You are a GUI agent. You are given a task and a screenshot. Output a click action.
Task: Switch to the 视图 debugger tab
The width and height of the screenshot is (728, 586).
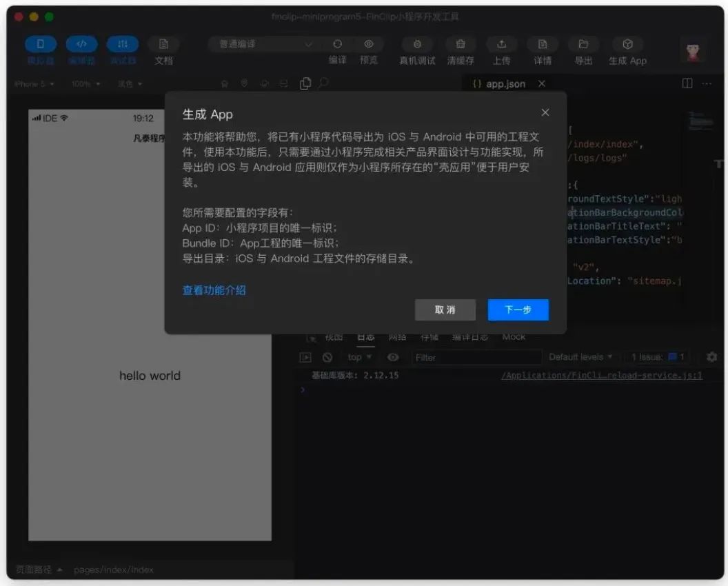pos(334,337)
